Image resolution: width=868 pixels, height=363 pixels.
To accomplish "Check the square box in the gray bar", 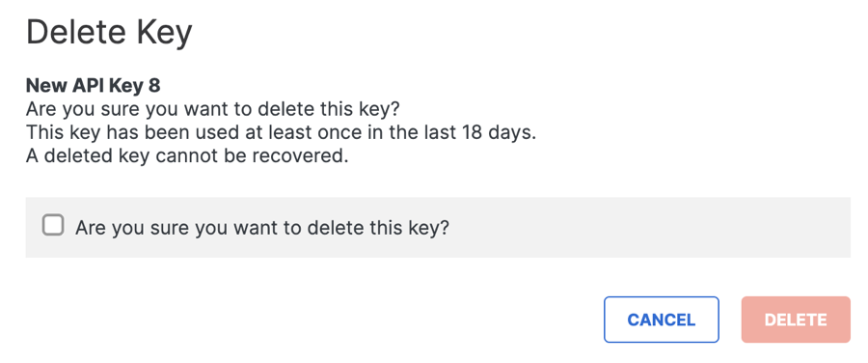I will pyautogui.click(x=53, y=226).
